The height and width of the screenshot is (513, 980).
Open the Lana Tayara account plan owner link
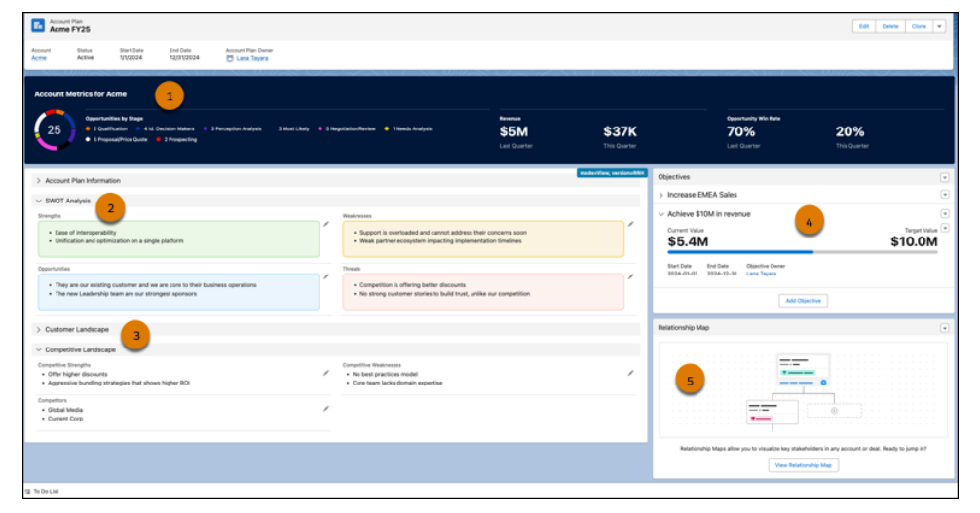pyautogui.click(x=250, y=58)
